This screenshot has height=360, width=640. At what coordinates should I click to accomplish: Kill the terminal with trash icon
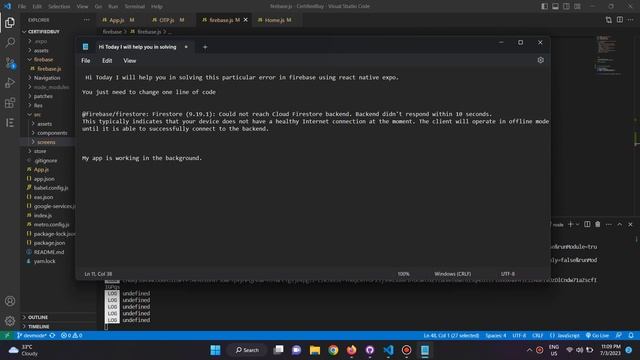(598, 224)
